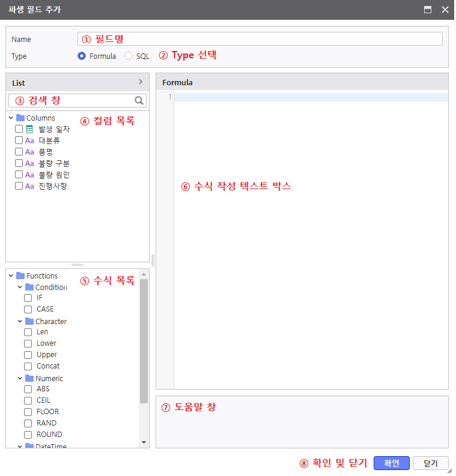Maximize the 파생 필드 추가 dialog
456x476 pixels.
[x=428, y=10]
